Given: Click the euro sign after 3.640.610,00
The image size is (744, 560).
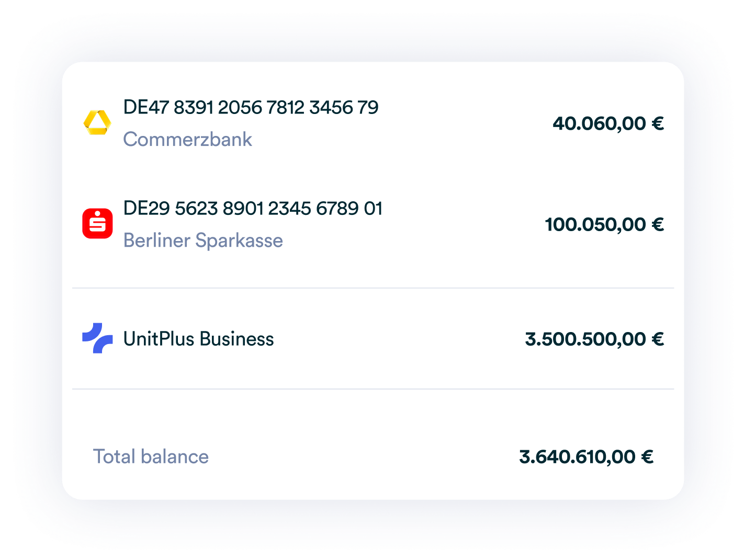Looking at the screenshot, I should click(647, 456).
